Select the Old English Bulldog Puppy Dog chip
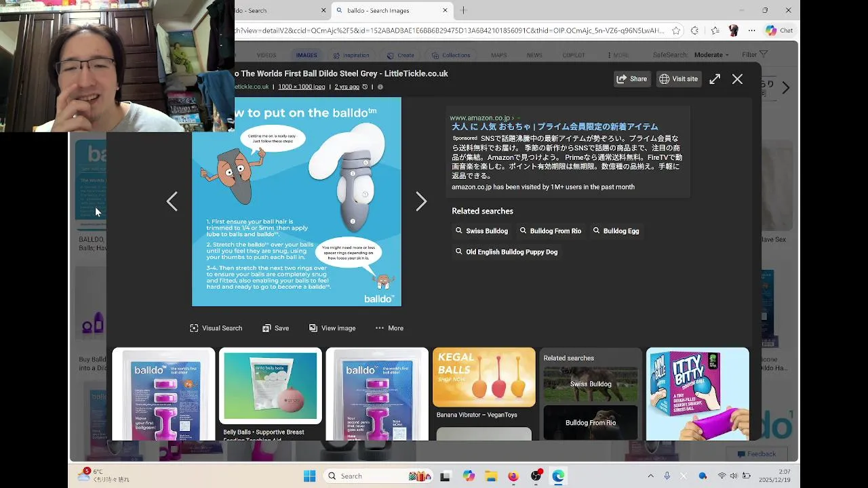This screenshot has width=868, height=488. click(507, 252)
